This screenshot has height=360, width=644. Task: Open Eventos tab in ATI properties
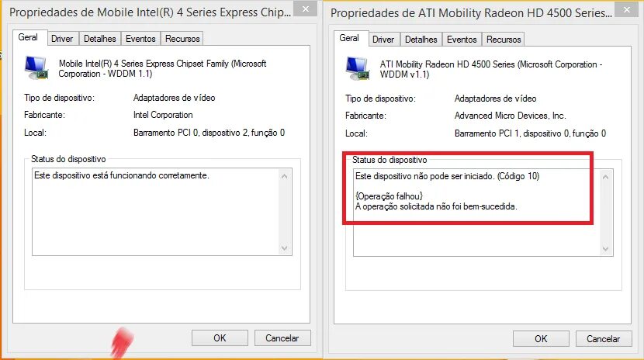462,40
